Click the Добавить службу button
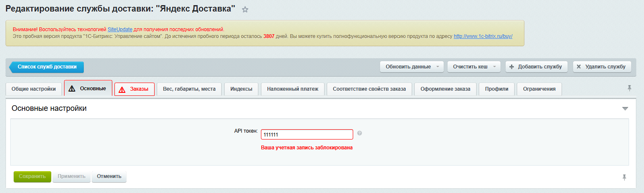This screenshot has width=644, height=193. point(537,67)
